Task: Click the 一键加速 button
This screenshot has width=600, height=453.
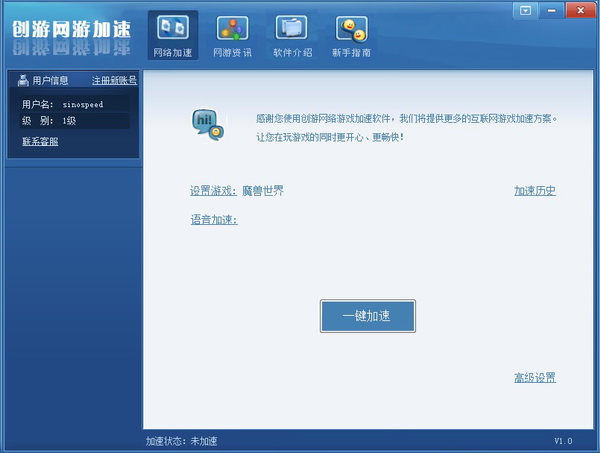Action: coord(368,316)
